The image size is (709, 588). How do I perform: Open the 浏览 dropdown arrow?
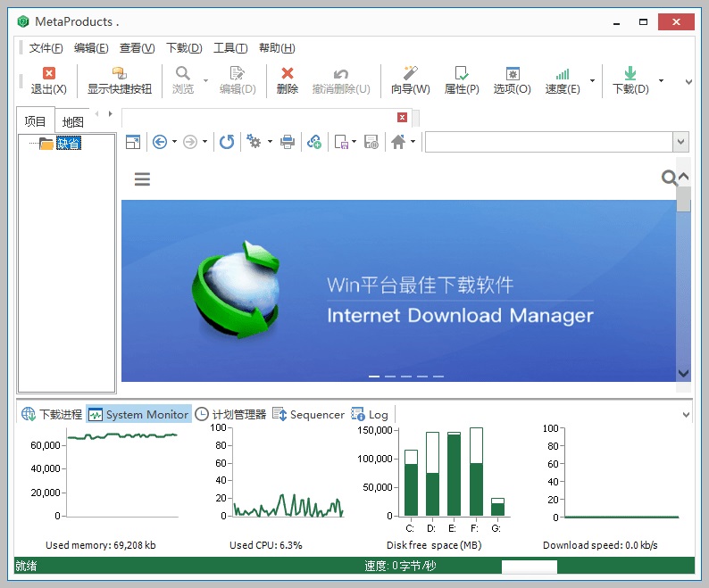(x=205, y=80)
